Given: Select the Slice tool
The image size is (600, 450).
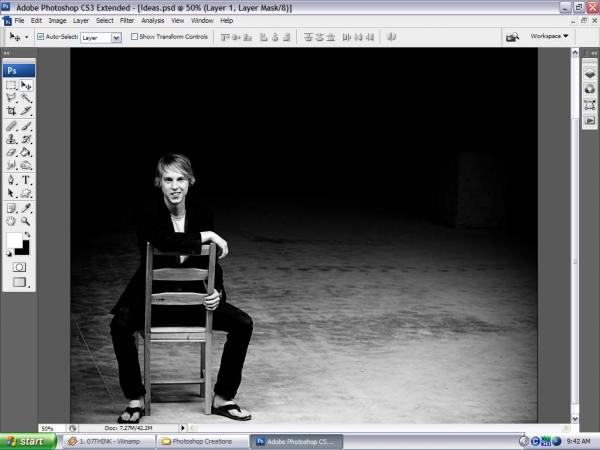Looking at the screenshot, I should coord(26,111).
